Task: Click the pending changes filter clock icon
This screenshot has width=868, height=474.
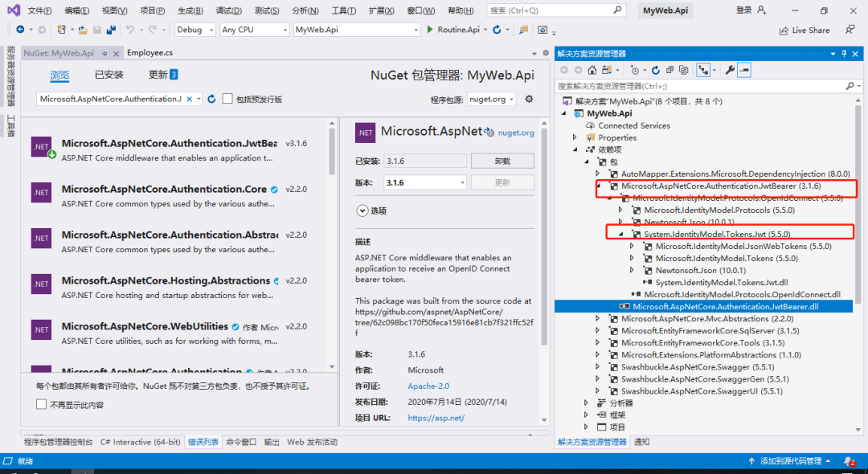Action: (634, 70)
